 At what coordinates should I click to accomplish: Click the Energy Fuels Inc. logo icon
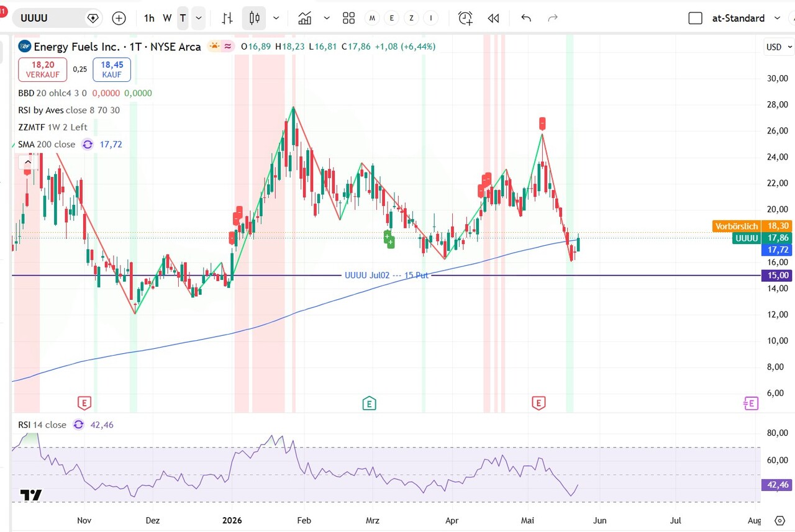[24, 46]
